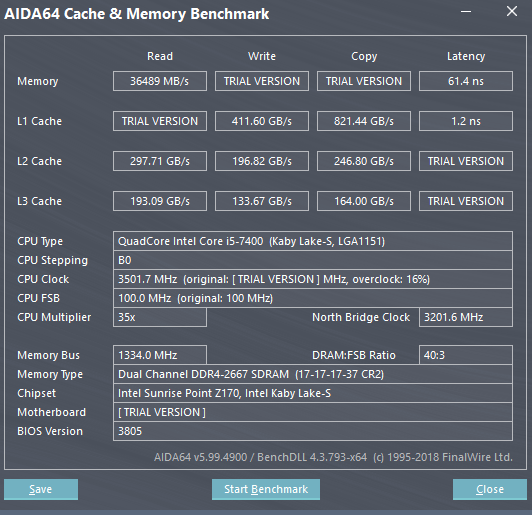Select the CPU Clock 3501.7 MHz field

click(313, 279)
